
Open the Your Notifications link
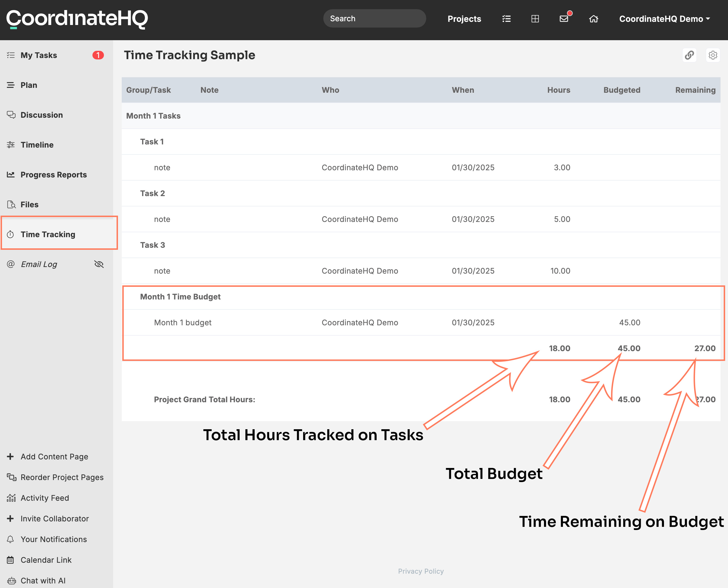click(x=53, y=539)
